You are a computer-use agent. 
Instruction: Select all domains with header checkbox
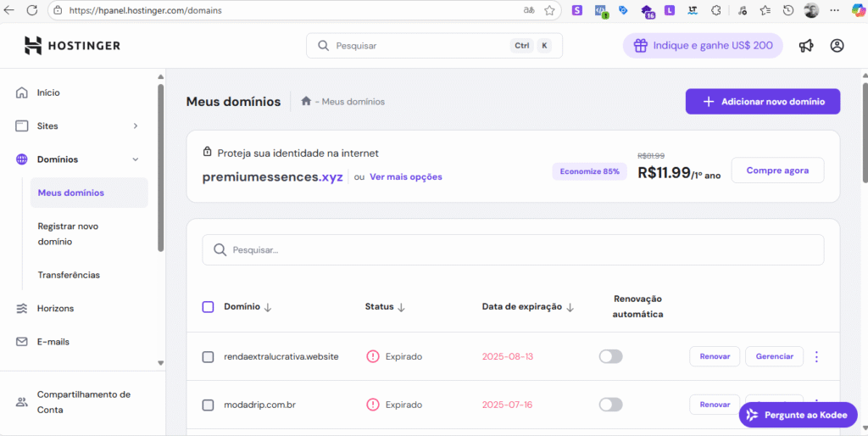[208, 307]
